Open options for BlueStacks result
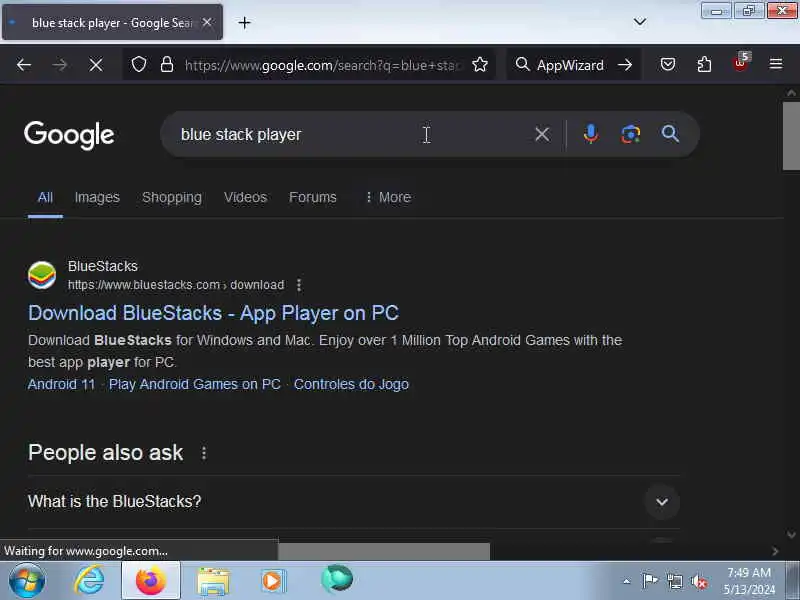This screenshot has width=800, height=600. pyautogui.click(x=299, y=285)
